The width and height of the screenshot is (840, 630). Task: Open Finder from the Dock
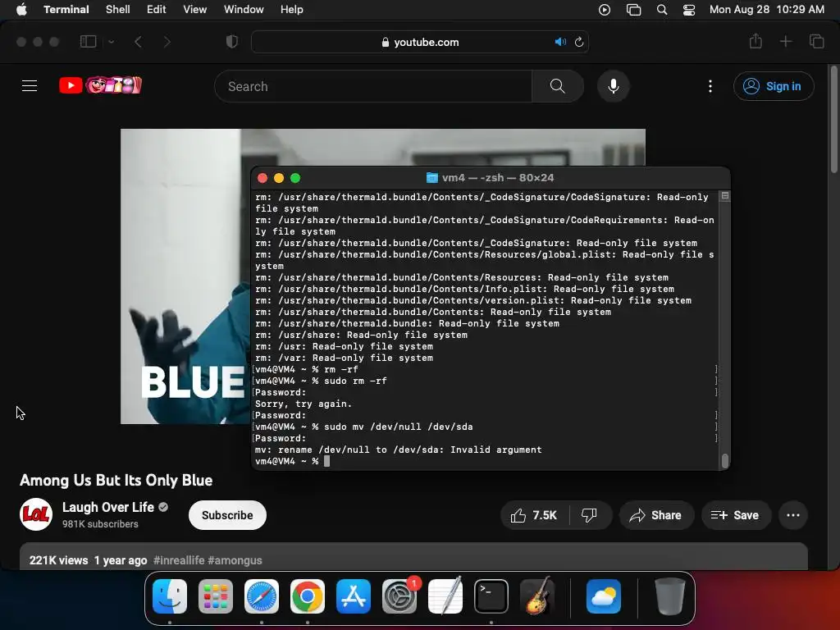170,596
